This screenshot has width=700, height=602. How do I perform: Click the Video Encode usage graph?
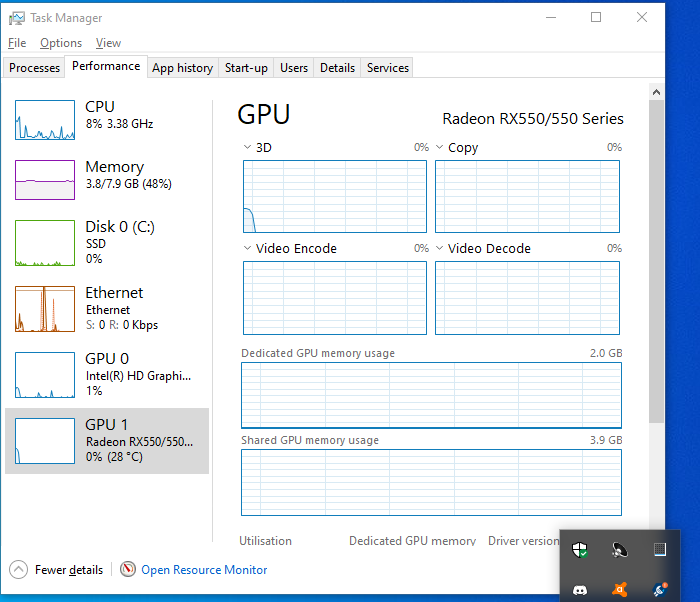(x=335, y=298)
